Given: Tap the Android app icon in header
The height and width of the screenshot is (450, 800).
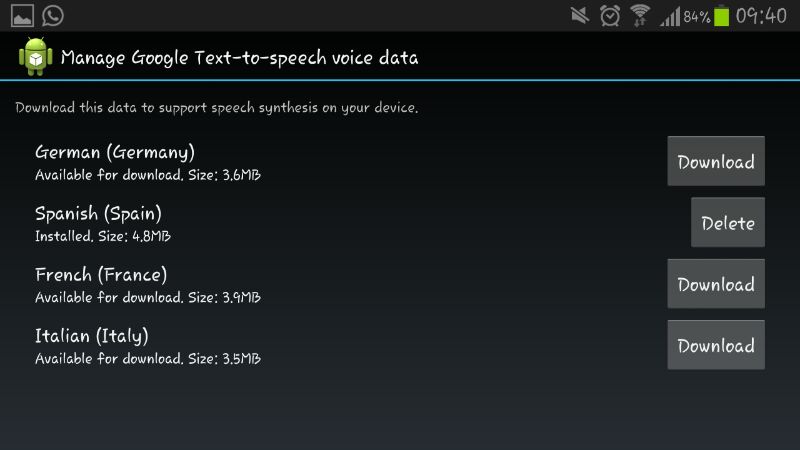Looking at the screenshot, I should tap(36, 56).
